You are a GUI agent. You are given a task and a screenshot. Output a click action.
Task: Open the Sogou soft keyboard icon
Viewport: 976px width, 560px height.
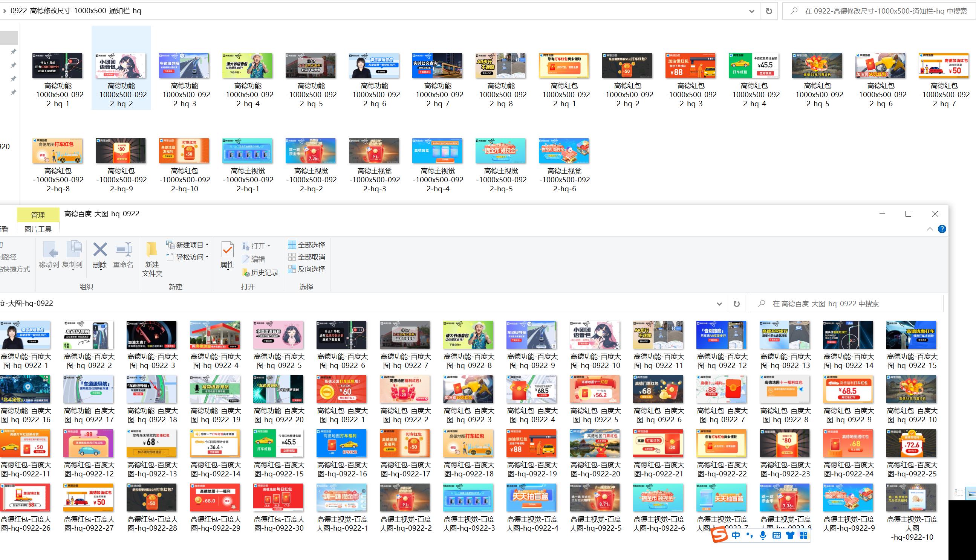click(x=777, y=536)
